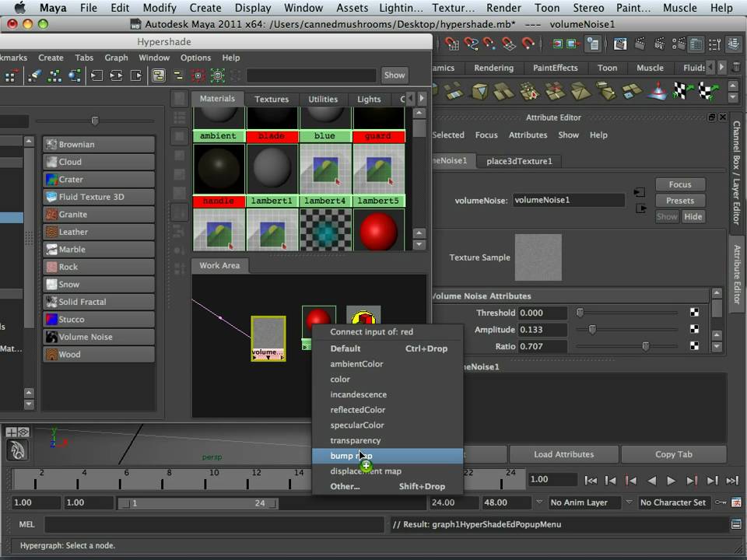Choose displacement map connection option
747x560 pixels.
(388, 471)
